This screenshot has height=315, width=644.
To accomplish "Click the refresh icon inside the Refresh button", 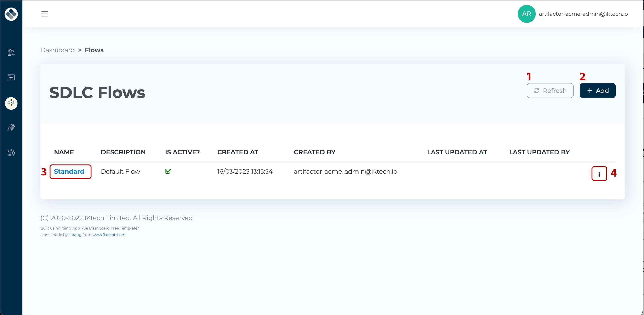I will pyautogui.click(x=537, y=91).
